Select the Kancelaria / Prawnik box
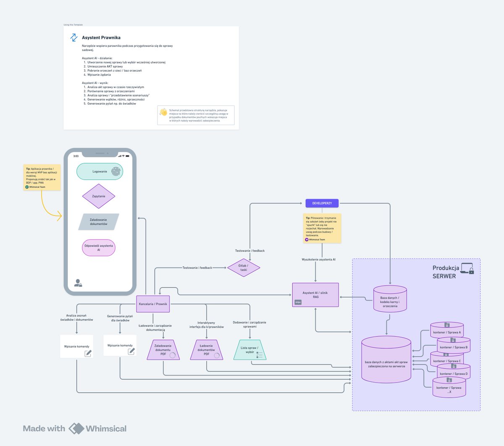 pyautogui.click(x=153, y=304)
